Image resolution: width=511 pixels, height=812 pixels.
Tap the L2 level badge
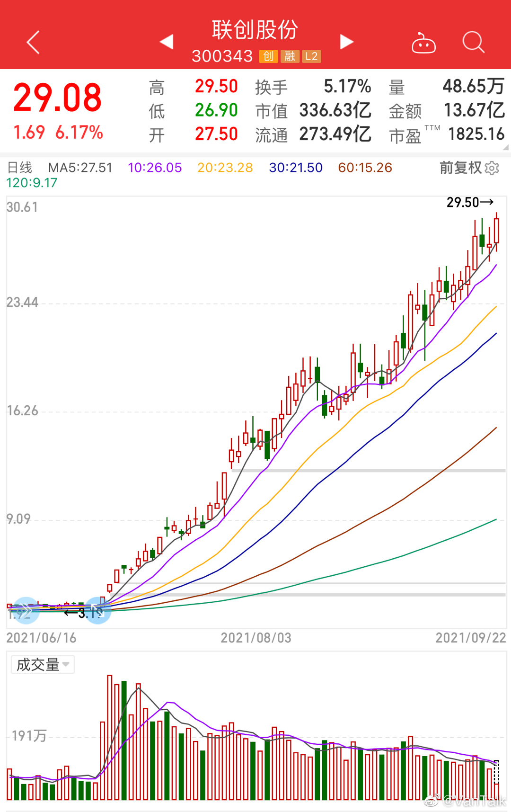(312, 56)
